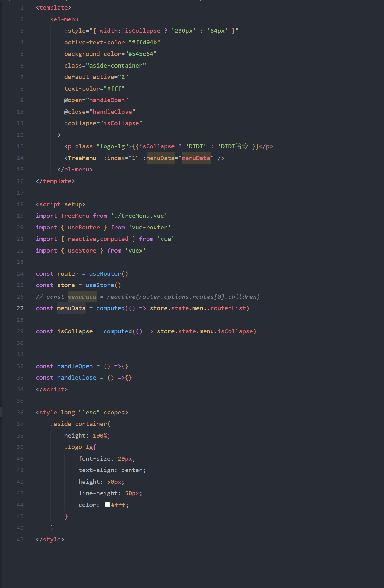This screenshot has width=384, height=588.
Task: Click menuData in the line 26 comment
Action: (82, 297)
